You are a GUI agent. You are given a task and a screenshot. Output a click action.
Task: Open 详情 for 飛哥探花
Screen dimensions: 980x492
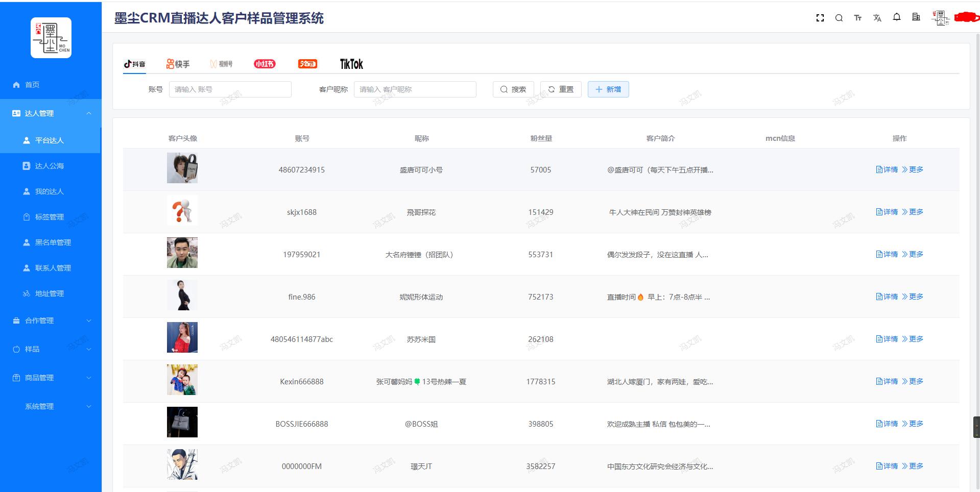[887, 212]
